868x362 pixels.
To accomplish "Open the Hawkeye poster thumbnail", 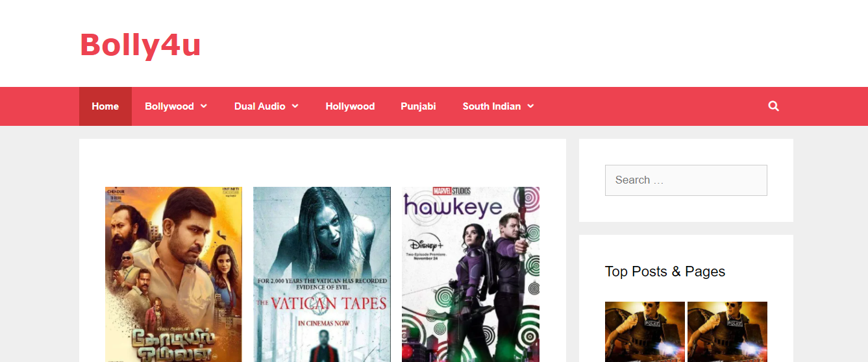I will (471, 274).
